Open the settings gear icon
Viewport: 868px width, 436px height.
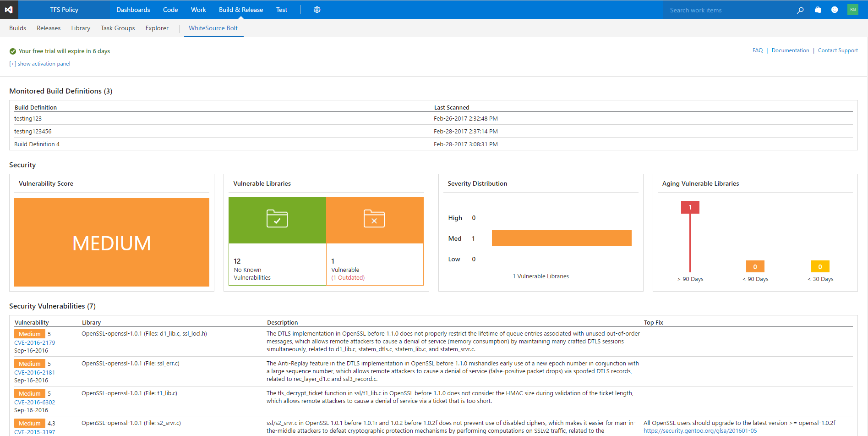coord(317,10)
